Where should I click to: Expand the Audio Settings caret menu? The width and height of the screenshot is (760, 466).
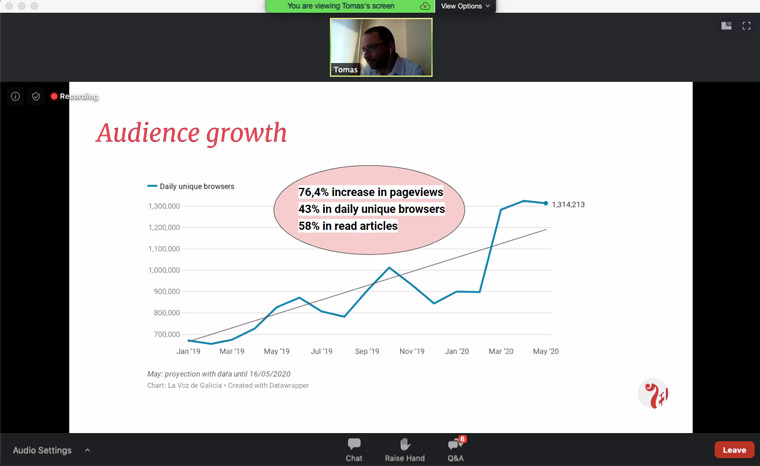87,450
